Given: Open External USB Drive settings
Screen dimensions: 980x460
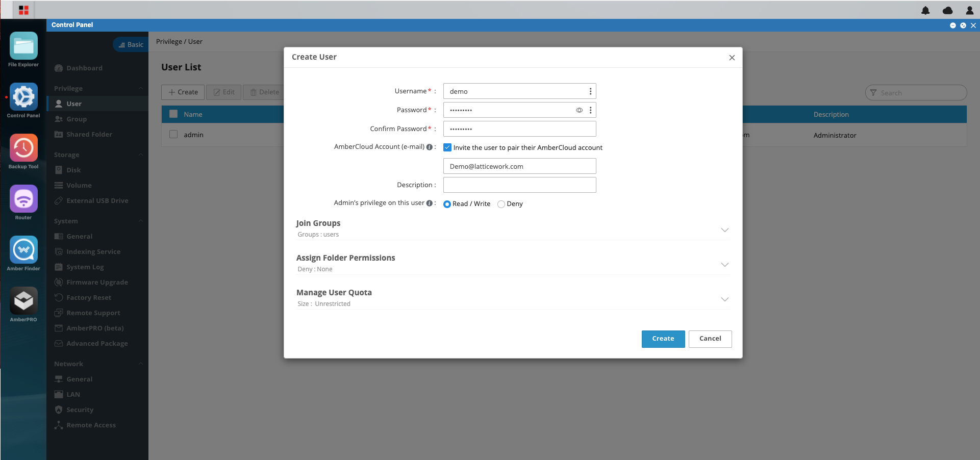Looking at the screenshot, I should tap(97, 200).
